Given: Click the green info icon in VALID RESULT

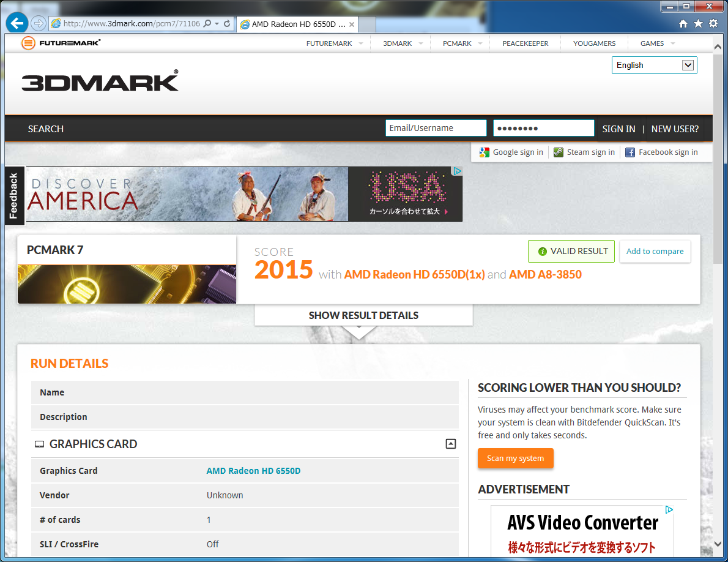Looking at the screenshot, I should [542, 251].
